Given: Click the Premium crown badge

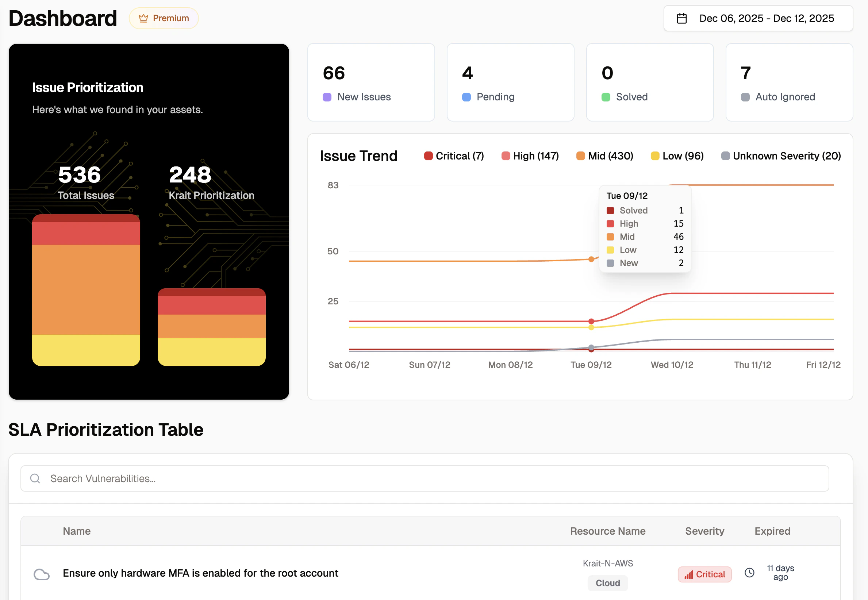Looking at the screenshot, I should 164,18.
